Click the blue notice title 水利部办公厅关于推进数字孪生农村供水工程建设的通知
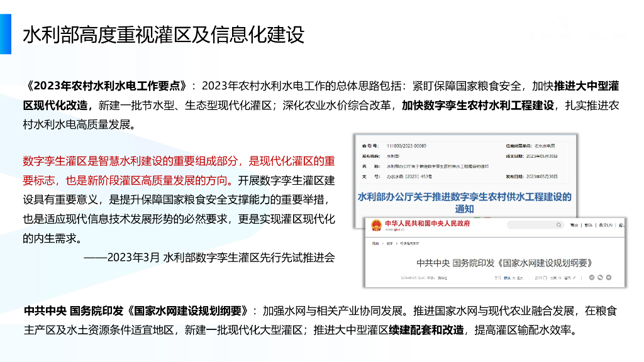Image resolution: width=644 pixels, height=362 pixels. coord(465,203)
